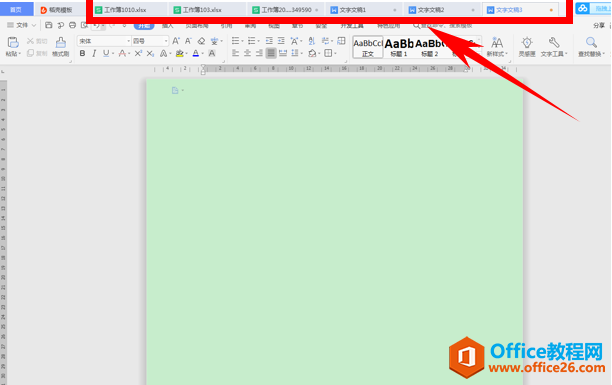Toggle Italic formatting
The image size is (612, 385).
click(94, 53)
